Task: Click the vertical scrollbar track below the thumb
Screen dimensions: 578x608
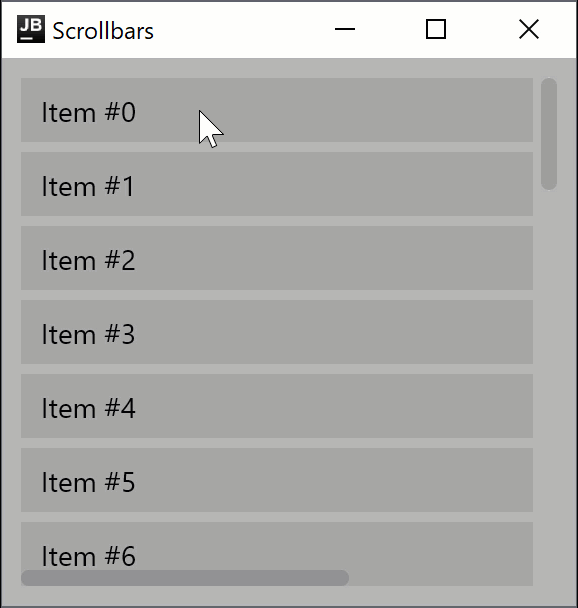Action: 549,388
